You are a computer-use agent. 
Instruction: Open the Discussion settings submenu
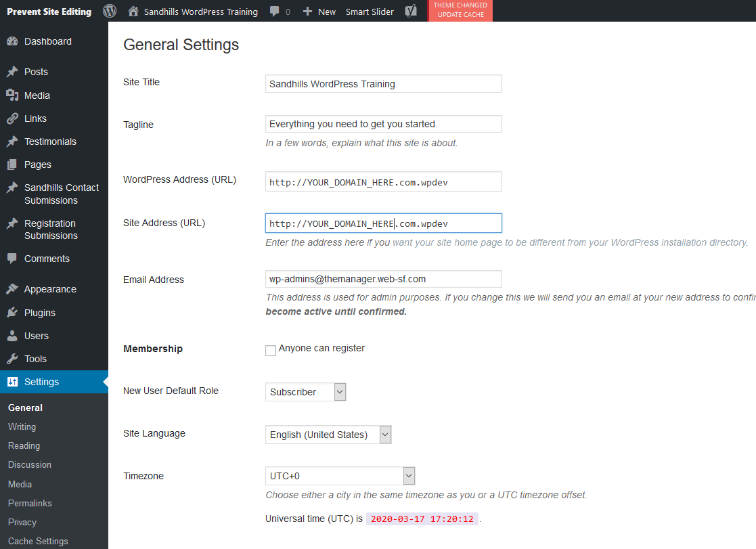click(x=29, y=464)
